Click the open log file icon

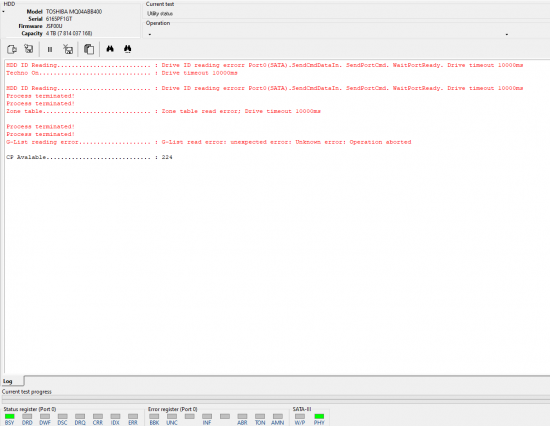12,49
